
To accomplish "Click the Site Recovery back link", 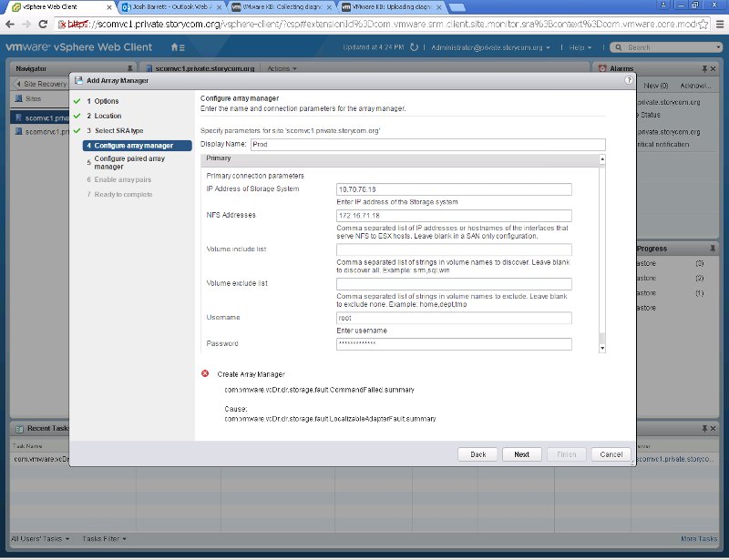I will coord(41,84).
